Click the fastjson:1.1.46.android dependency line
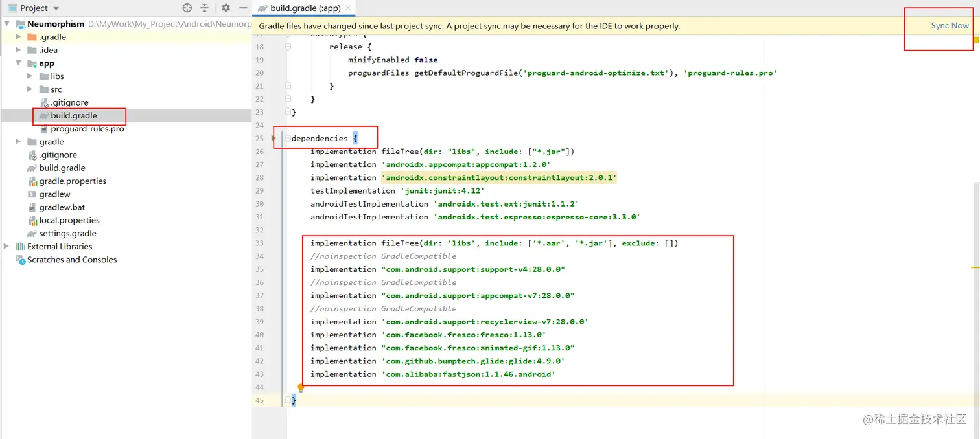980x439 pixels. tap(433, 374)
